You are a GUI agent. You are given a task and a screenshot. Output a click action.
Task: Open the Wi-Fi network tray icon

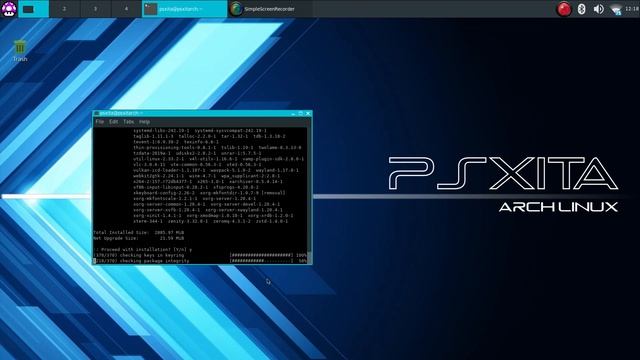pos(616,9)
